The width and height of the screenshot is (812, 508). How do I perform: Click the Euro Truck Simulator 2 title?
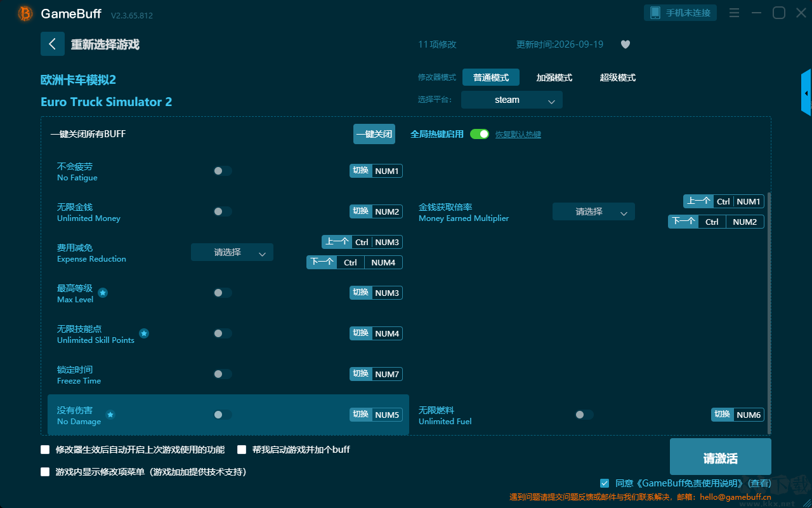coord(106,102)
